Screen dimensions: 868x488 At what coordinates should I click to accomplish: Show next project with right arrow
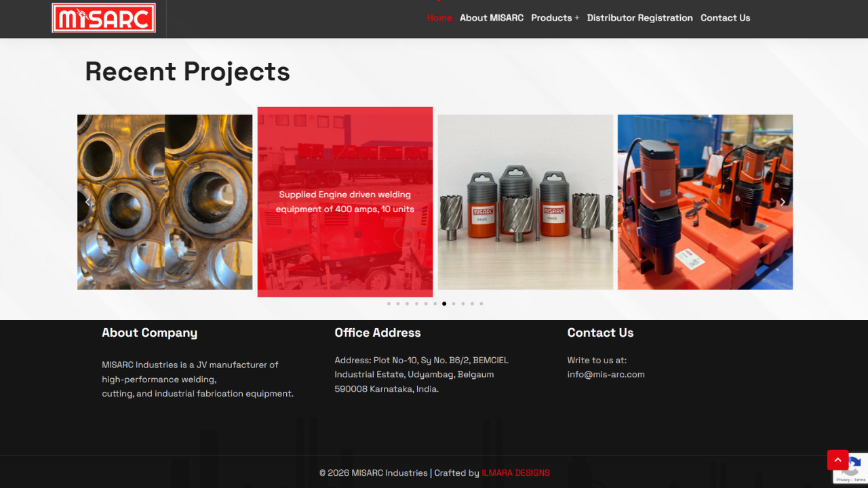tap(783, 202)
